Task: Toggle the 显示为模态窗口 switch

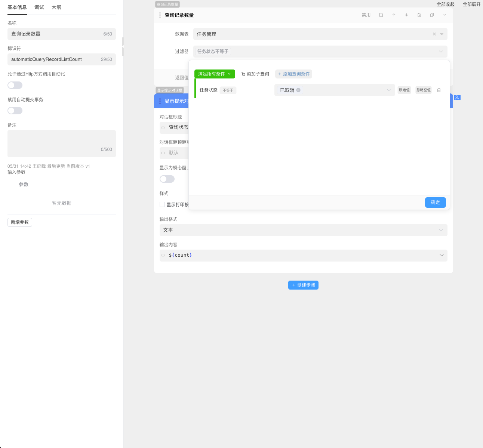Action: pyautogui.click(x=167, y=179)
